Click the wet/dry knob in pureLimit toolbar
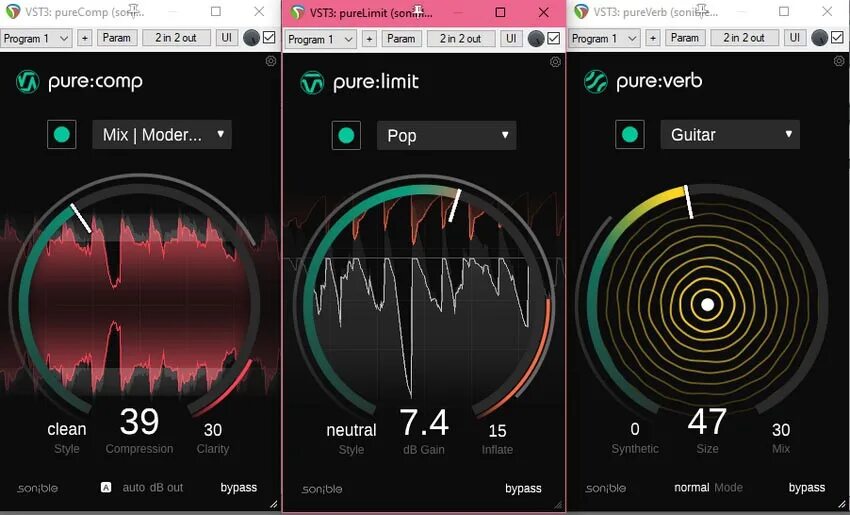 [x=536, y=38]
